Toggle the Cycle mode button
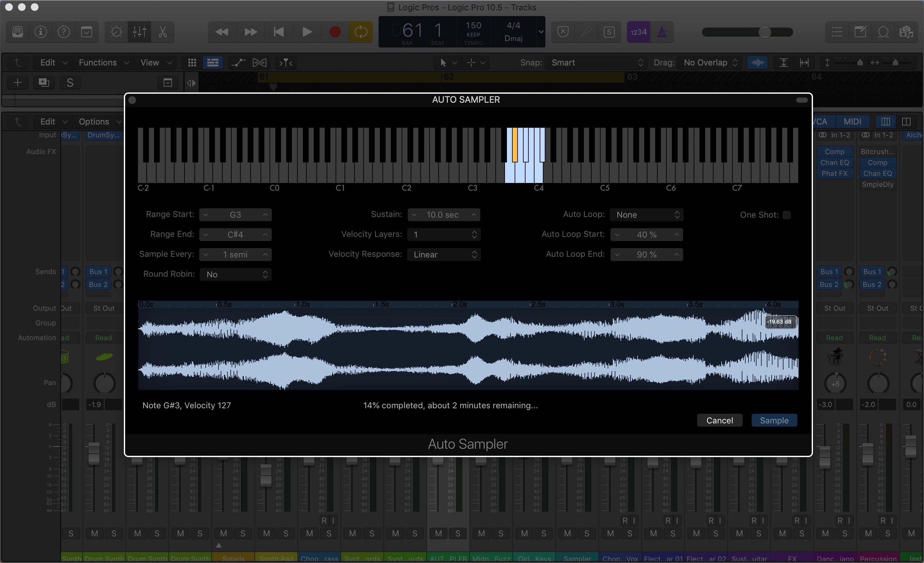Image resolution: width=924 pixels, height=563 pixels. pos(360,32)
